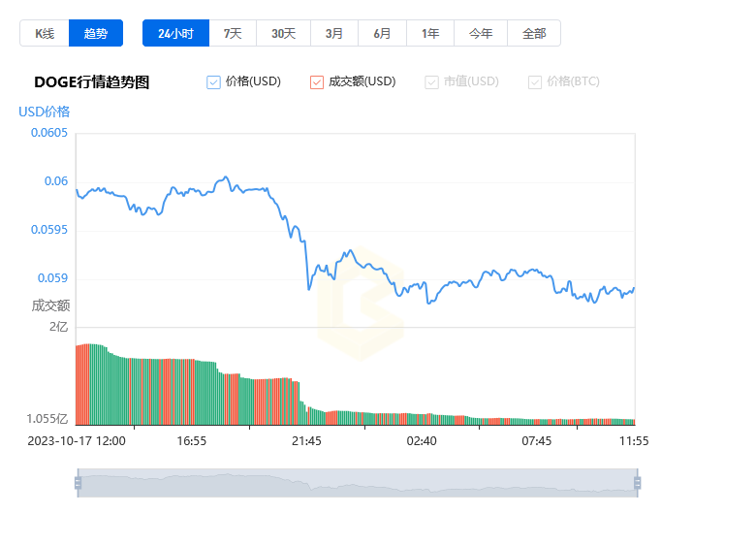Enable the 价格(BTC) series checkbox

tap(535, 82)
